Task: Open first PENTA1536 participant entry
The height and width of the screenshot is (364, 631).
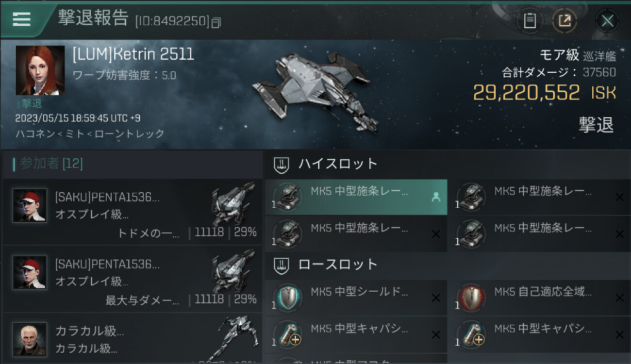Action: coord(133,212)
